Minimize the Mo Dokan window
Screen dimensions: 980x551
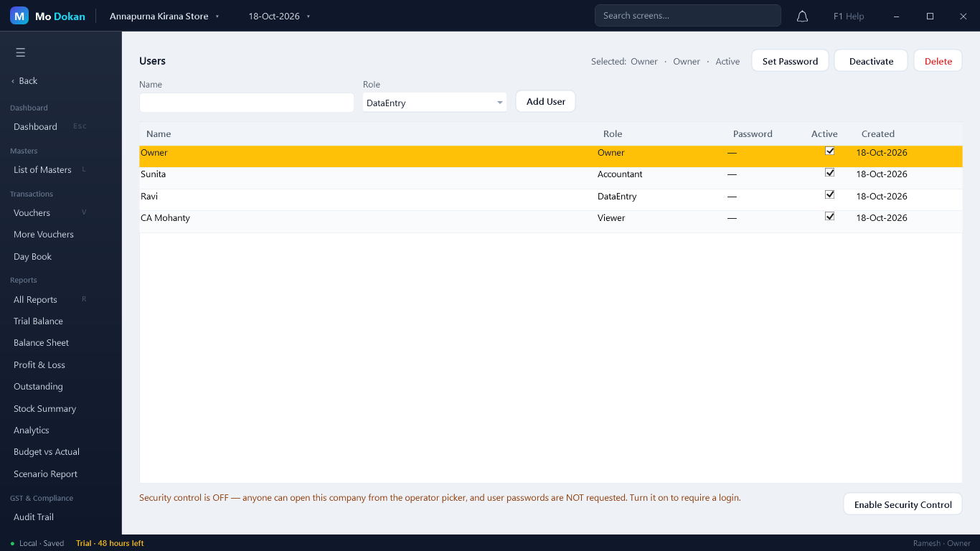coord(897,16)
